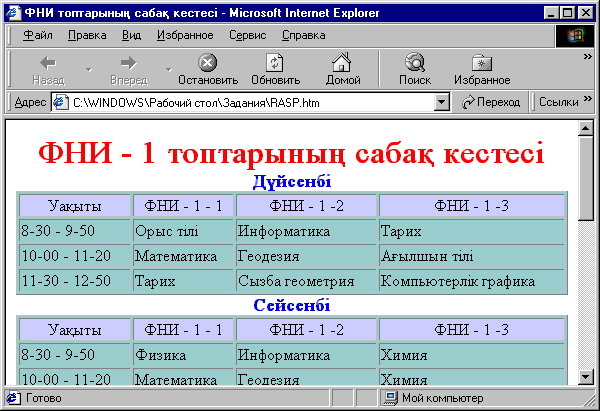Open the Избранное favorites folder icon
The height and width of the screenshot is (411, 600).
482,62
